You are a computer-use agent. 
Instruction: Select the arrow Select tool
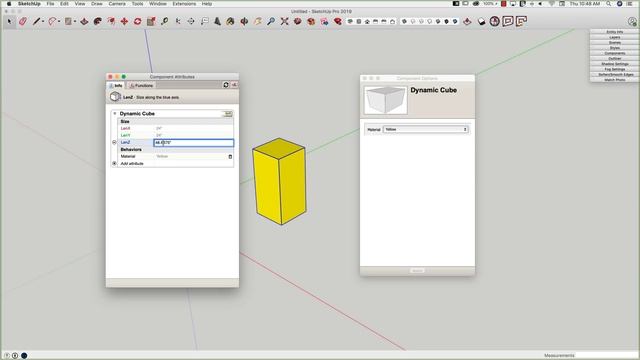[9, 21]
